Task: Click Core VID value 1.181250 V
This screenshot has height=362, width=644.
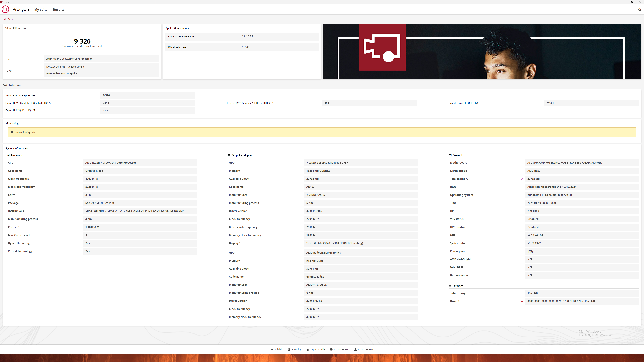Action: [x=140, y=227]
